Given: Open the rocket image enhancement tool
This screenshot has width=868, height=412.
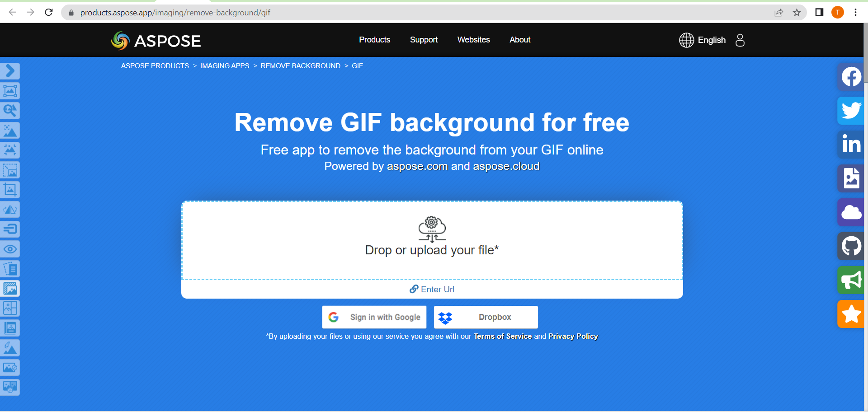Looking at the screenshot, I should pyautogui.click(x=10, y=348).
